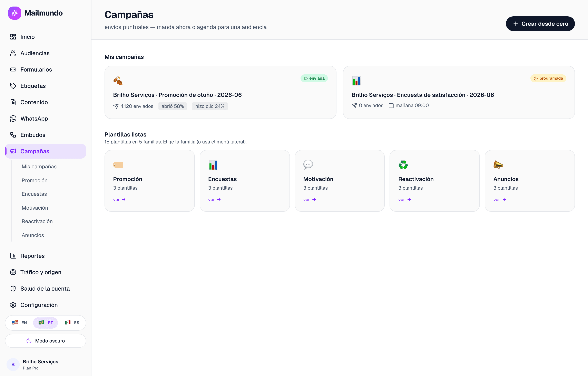
Task: Select Mis campañas submenu item
Action: 39,167
